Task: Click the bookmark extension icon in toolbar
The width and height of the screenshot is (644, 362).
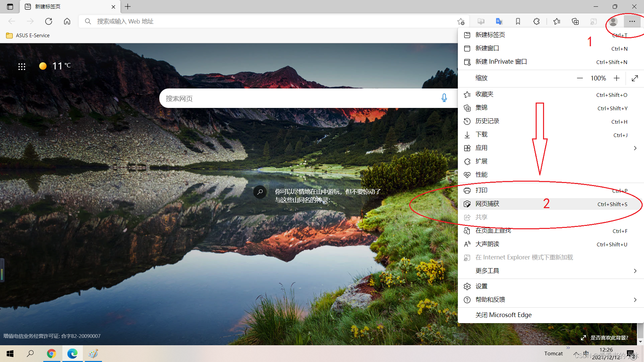Action: point(518,21)
